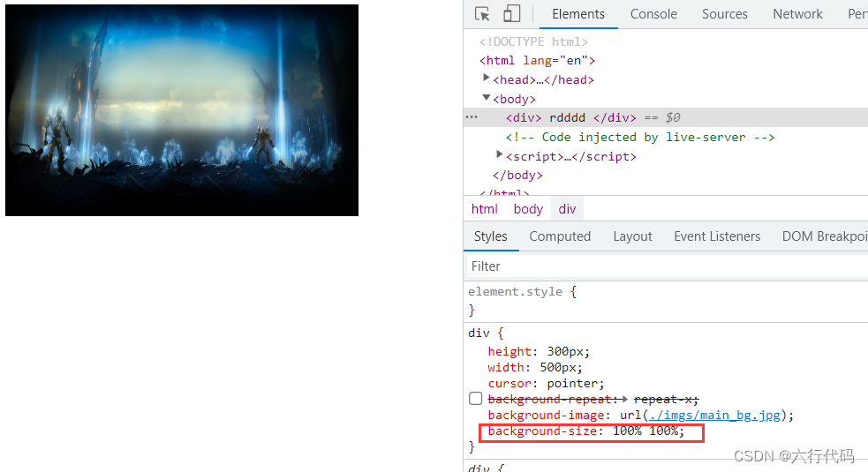The height and width of the screenshot is (472, 868).
Task: Open the ellipsis menu beside the selected div
Action: pos(472,117)
